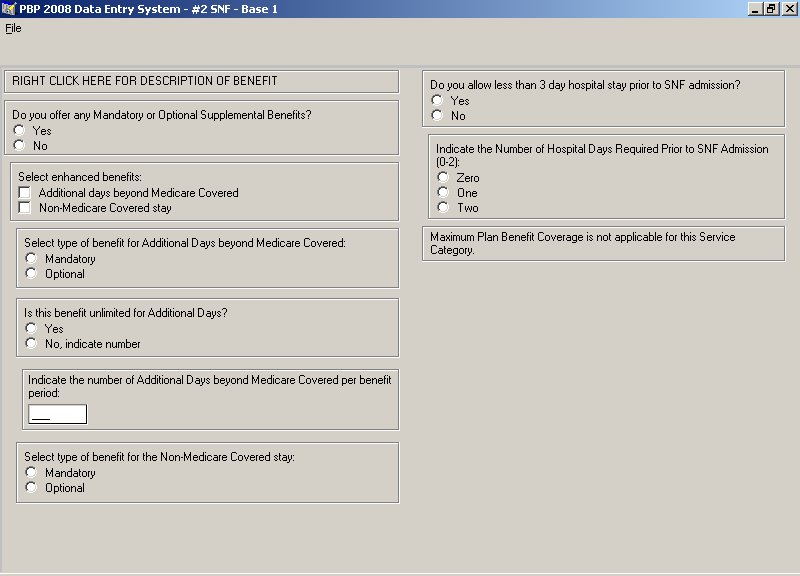Open the File menu
This screenshot has width=800, height=576.
pyautogui.click(x=13, y=28)
